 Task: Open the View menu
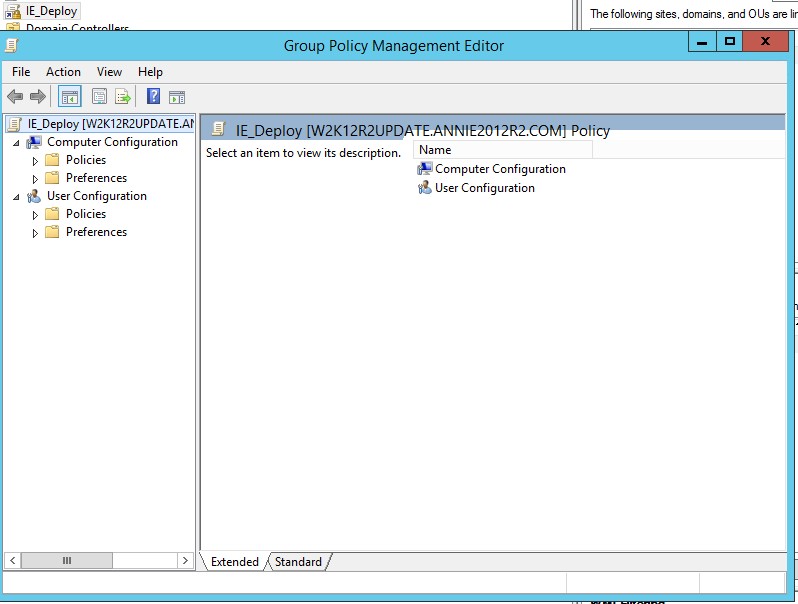[109, 72]
